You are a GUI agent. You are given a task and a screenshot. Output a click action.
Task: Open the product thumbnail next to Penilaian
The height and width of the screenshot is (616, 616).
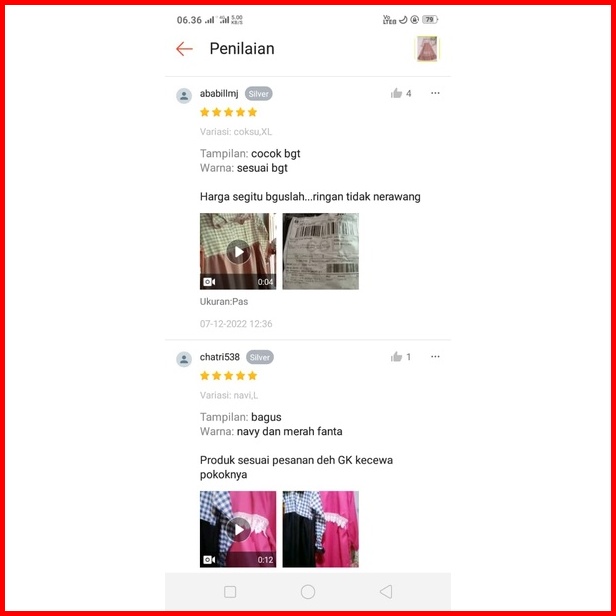click(427, 49)
